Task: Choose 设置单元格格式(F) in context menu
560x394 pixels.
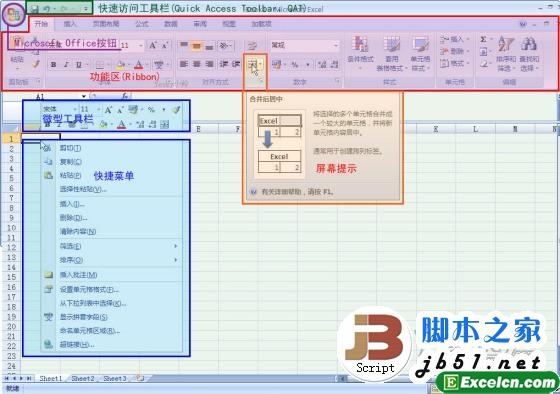Action: point(112,289)
